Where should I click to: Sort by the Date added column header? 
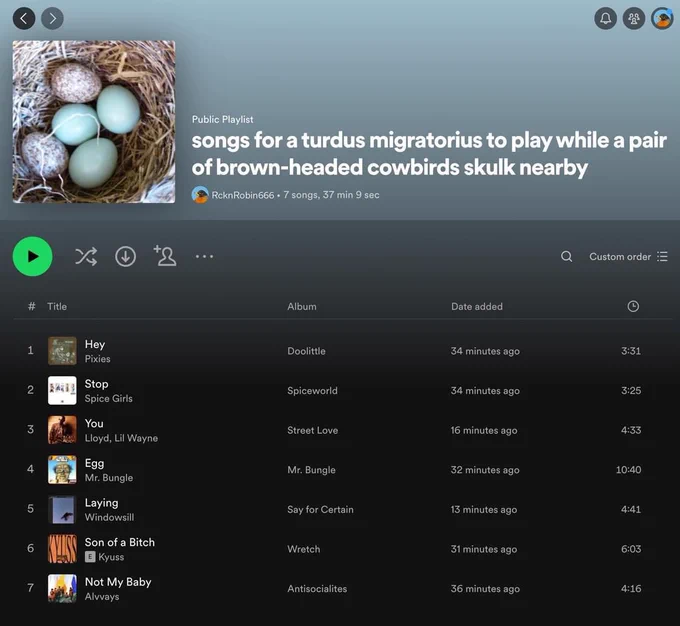click(x=477, y=306)
